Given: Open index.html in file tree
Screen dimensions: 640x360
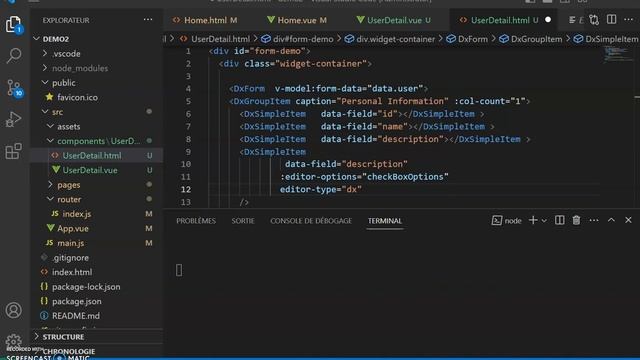Looking at the screenshot, I should tap(98, 272).
